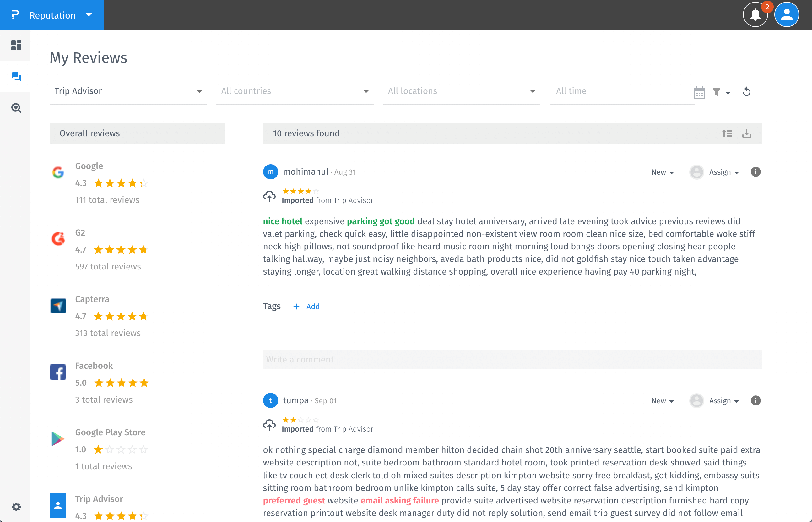Image resolution: width=812 pixels, height=522 pixels.
Task: Go to the dashboard sidebar icon
Action: [16, 45]
